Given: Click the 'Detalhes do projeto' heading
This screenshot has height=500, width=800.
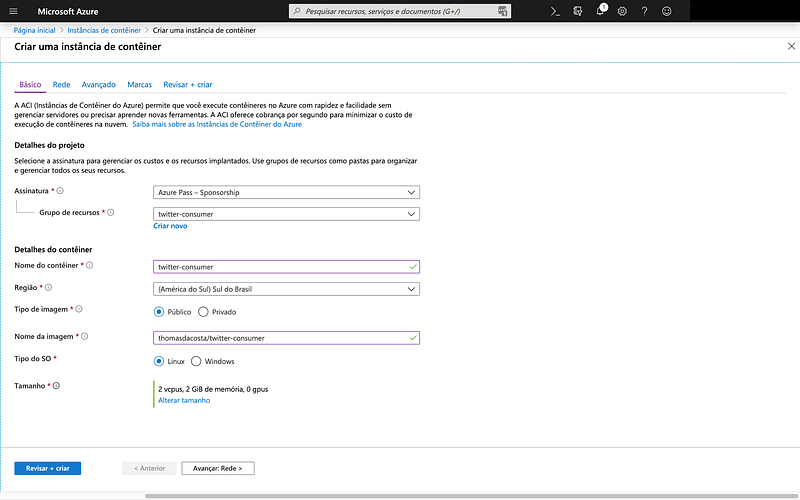Looking at the screenshot, I should 49,145.
